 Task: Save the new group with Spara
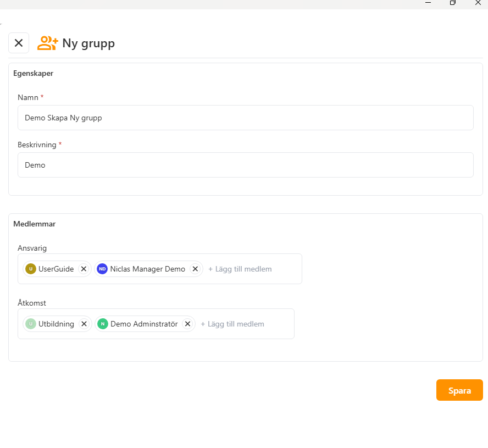point(459,390)
